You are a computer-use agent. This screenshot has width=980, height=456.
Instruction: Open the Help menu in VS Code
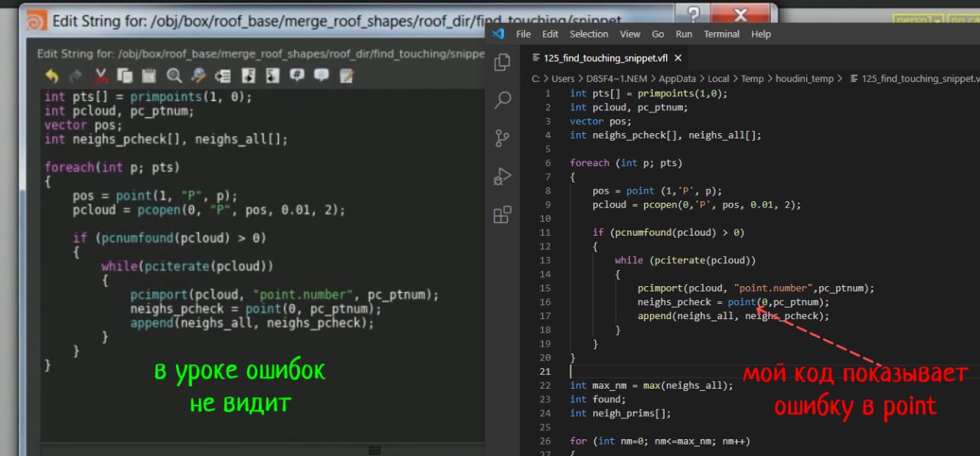point(761,34)
